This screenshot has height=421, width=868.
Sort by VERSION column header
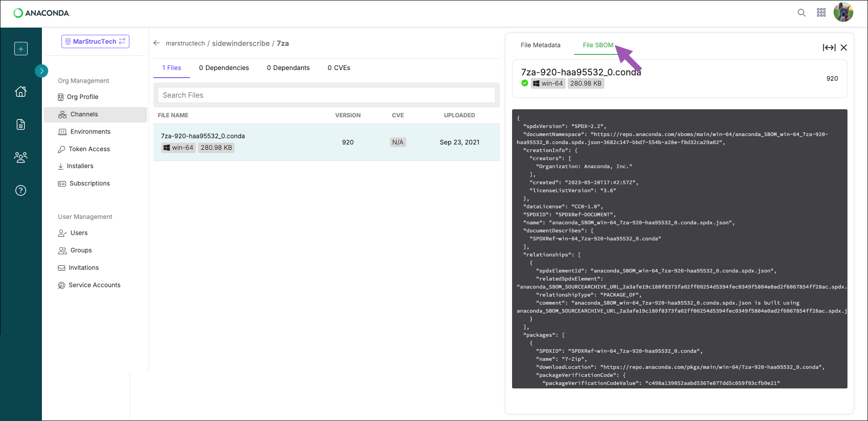click(x=348, y=115)
